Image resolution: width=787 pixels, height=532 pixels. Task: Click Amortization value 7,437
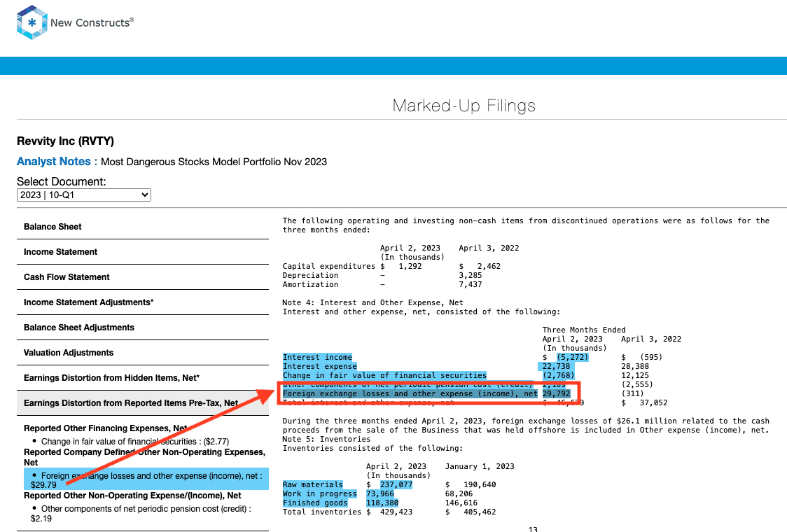click(x=471, y=285)
